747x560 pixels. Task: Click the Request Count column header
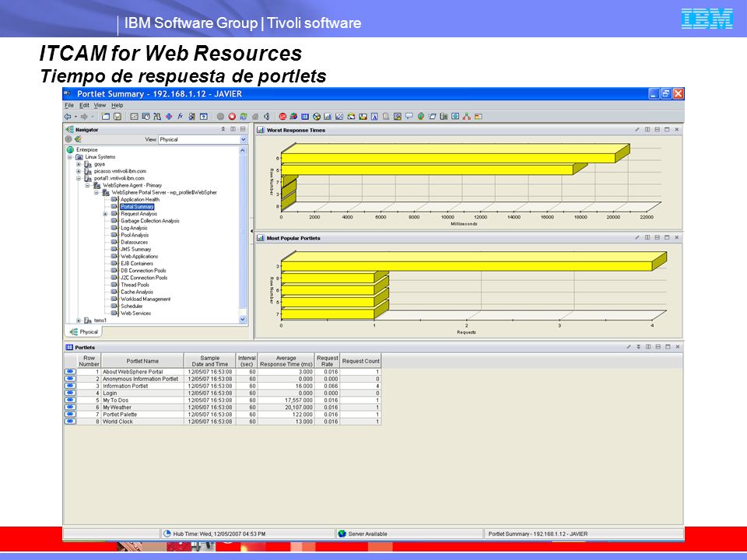tap(360, 361)
